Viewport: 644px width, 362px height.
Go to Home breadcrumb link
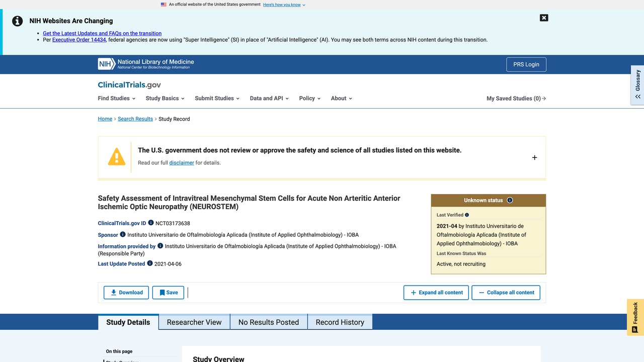point(105,119)
